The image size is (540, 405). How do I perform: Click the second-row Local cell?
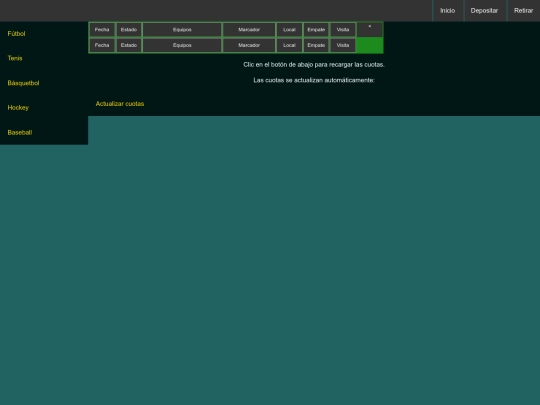pyautogui.click(x=289, y=45)
